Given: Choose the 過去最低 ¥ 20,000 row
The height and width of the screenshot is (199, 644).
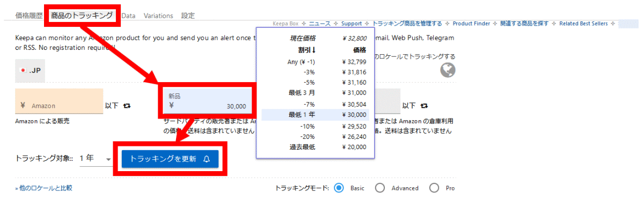Looking at the screenshot, I should pyautogui.click(x=315, y=147).
